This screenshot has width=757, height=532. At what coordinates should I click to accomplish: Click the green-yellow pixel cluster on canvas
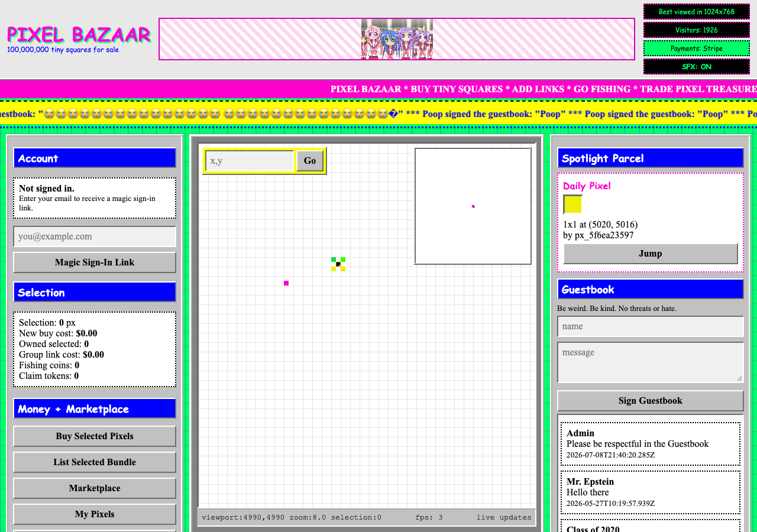click(338, 264)
